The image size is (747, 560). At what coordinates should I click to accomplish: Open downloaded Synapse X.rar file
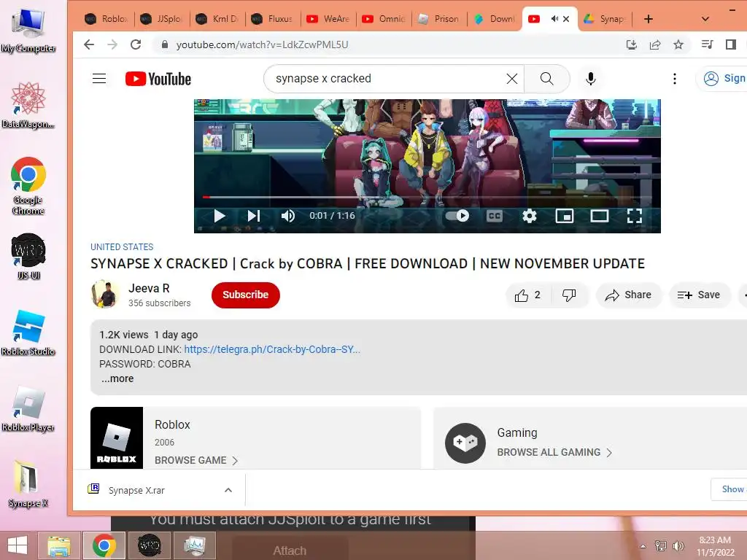point(136,490)
